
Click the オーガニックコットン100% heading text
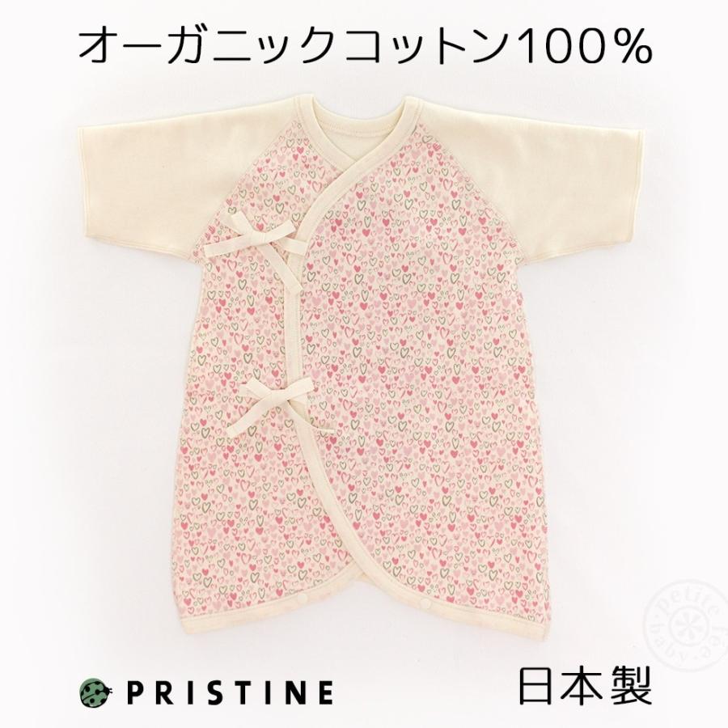pos(366,49)
